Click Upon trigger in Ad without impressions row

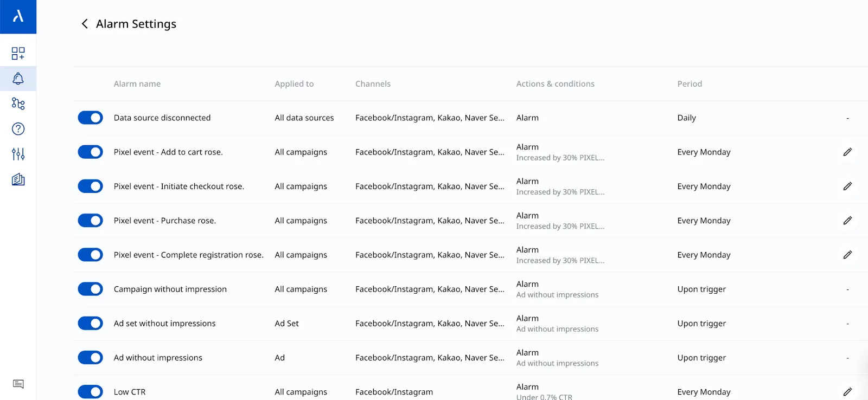coord(701,357)
